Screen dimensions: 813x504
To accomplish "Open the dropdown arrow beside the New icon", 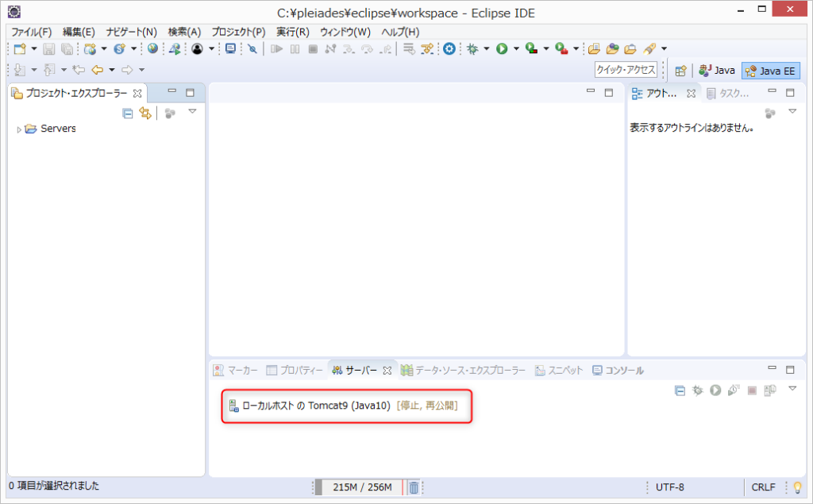I will pos(34,48).
